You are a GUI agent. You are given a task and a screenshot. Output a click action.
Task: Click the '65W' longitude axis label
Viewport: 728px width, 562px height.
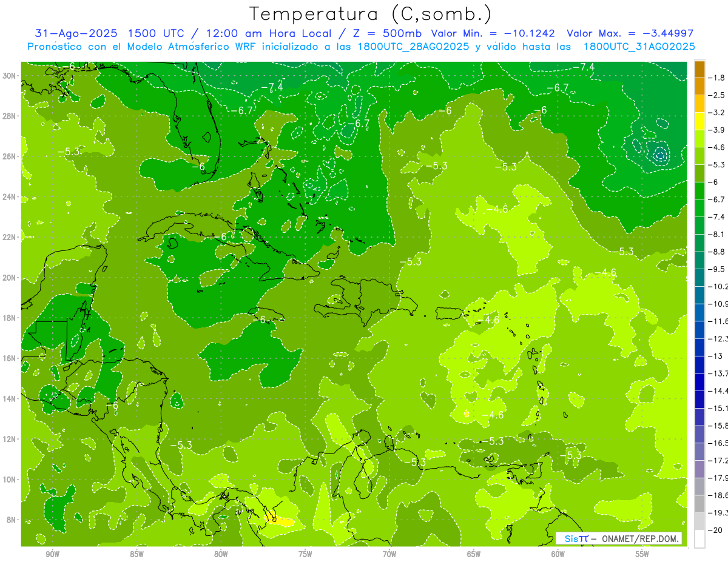(474, 554)
